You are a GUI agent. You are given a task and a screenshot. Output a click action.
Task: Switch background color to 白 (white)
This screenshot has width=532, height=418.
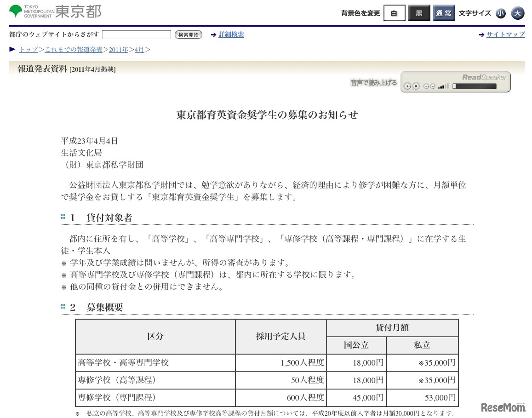(394, 13)
